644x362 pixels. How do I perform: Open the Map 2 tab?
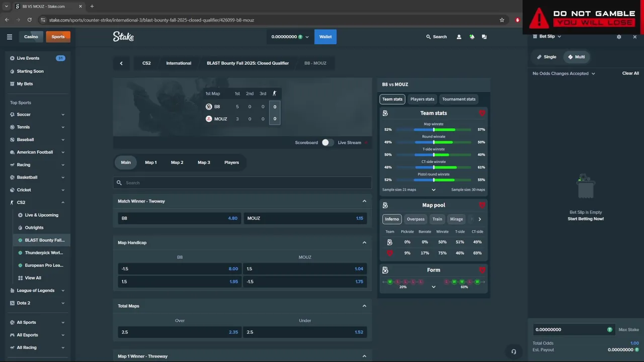coord(177,162)
